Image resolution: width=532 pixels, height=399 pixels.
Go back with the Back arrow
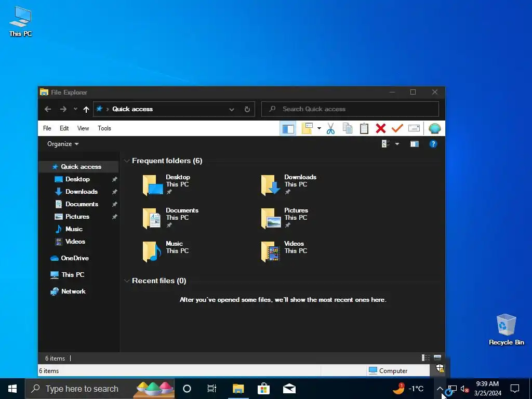point(48,109)
